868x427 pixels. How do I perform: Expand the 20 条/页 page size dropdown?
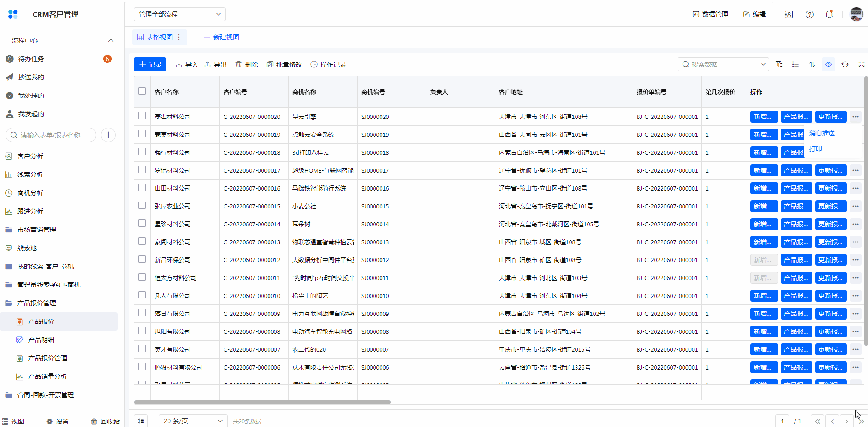click(x=193, y=421)
